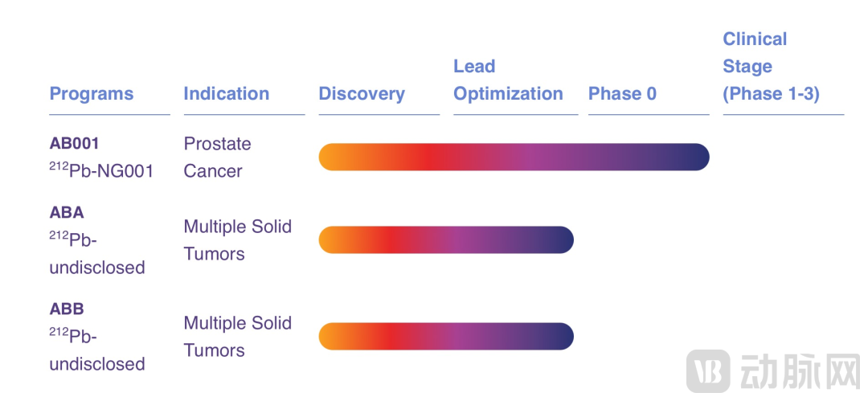868x401 pixels.
Task: Click the AB001 program name
Action: 74,144
